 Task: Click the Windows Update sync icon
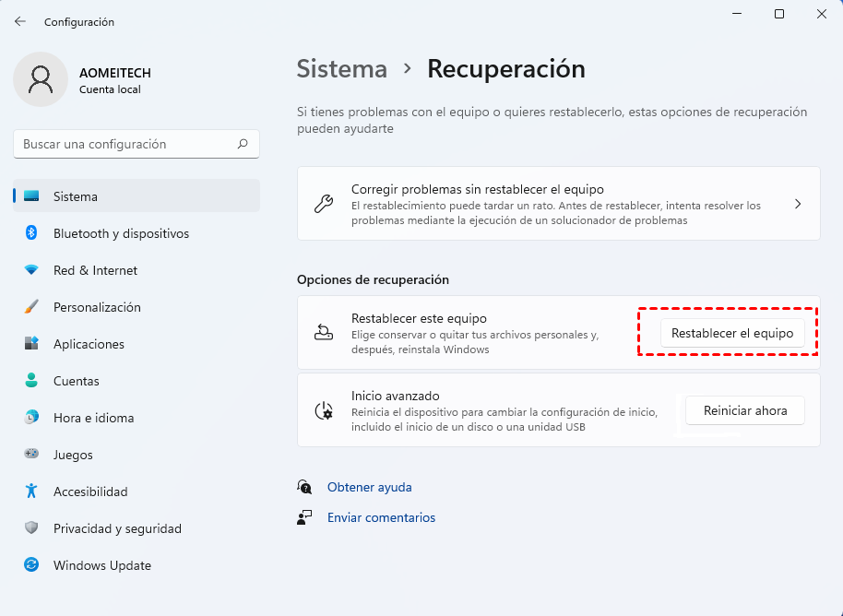click(x=31, y=565)
